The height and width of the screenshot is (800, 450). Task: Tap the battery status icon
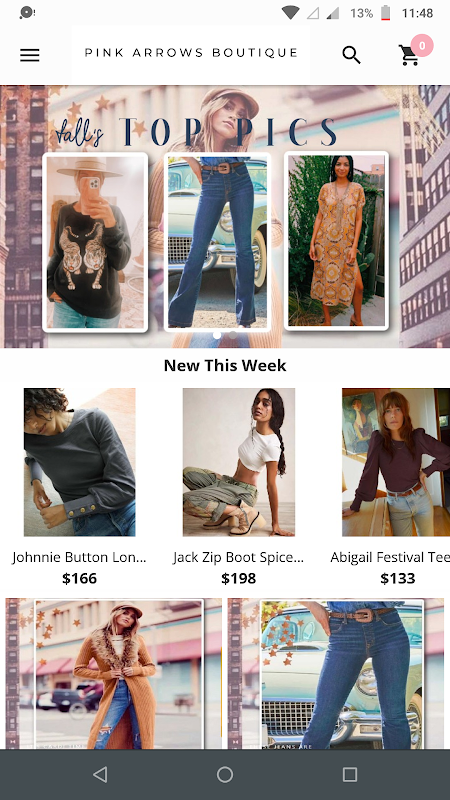(x=386, y=13)
